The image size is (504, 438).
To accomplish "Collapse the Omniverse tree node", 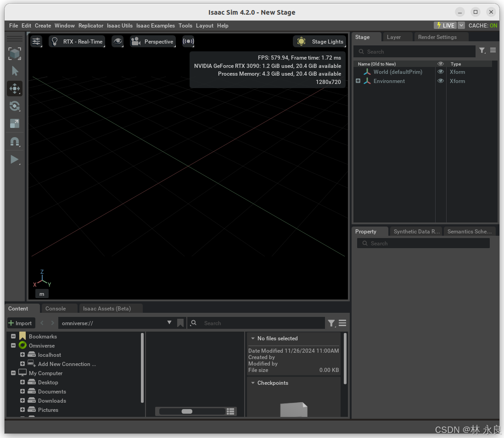I will (13, 345).
